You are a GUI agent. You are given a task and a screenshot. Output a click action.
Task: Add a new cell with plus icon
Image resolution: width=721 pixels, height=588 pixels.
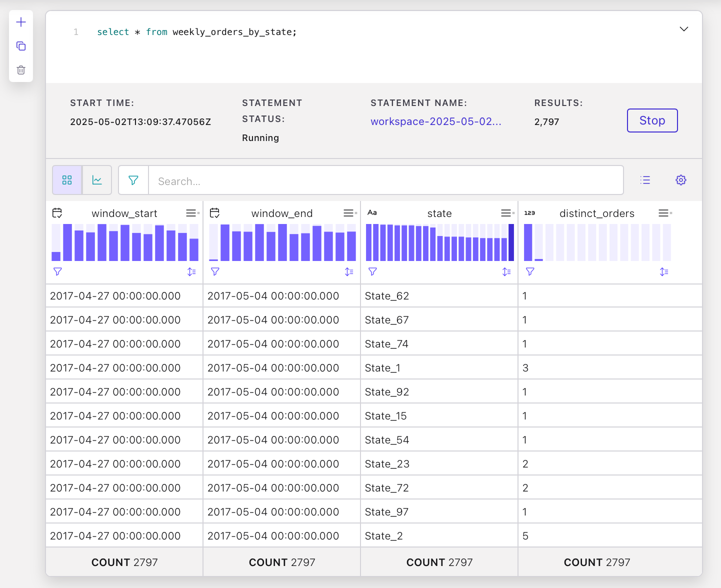[21, 22]
